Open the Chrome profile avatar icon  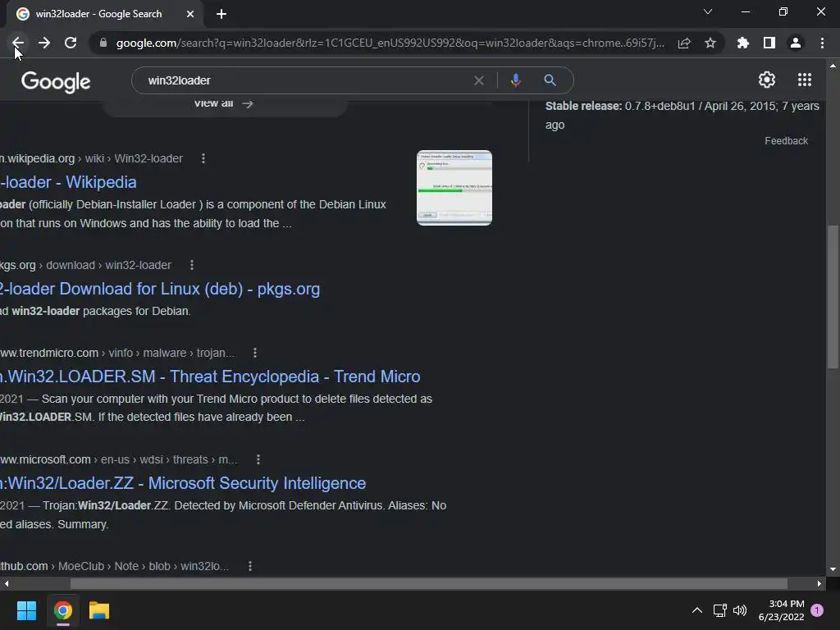tap(796, 43)
